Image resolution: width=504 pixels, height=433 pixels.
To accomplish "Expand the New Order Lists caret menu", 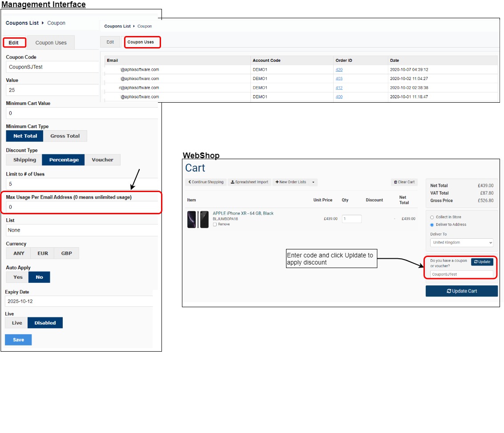I will pos(313,182).
